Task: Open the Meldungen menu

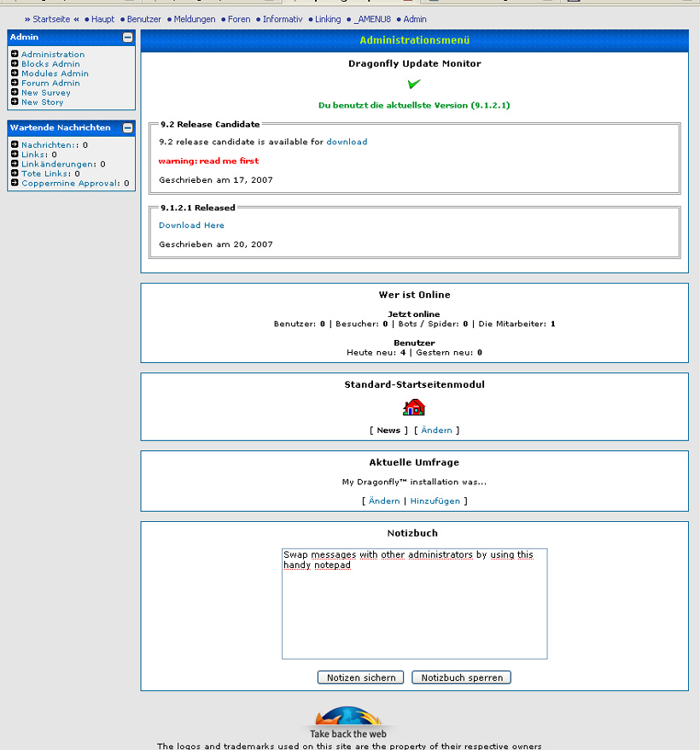Action: point(195,19)
